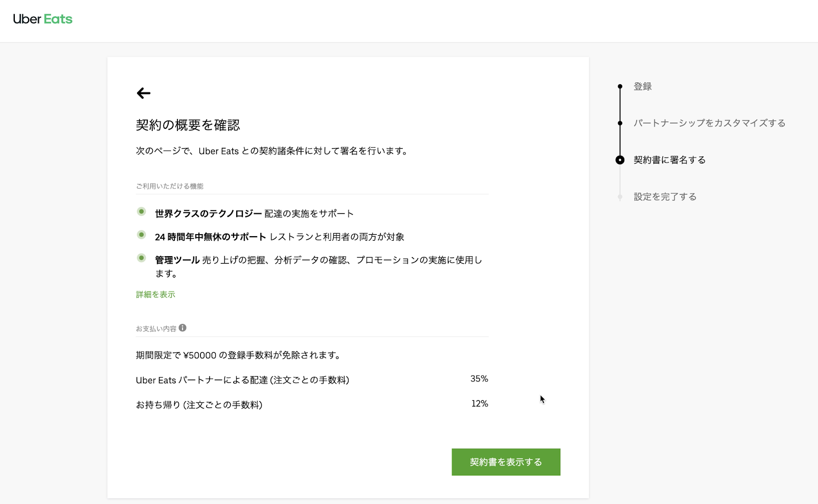This screenshot has width=818, height=504.
Task: Click the vertical progress line between steps
Action: [x=621, y=105]
